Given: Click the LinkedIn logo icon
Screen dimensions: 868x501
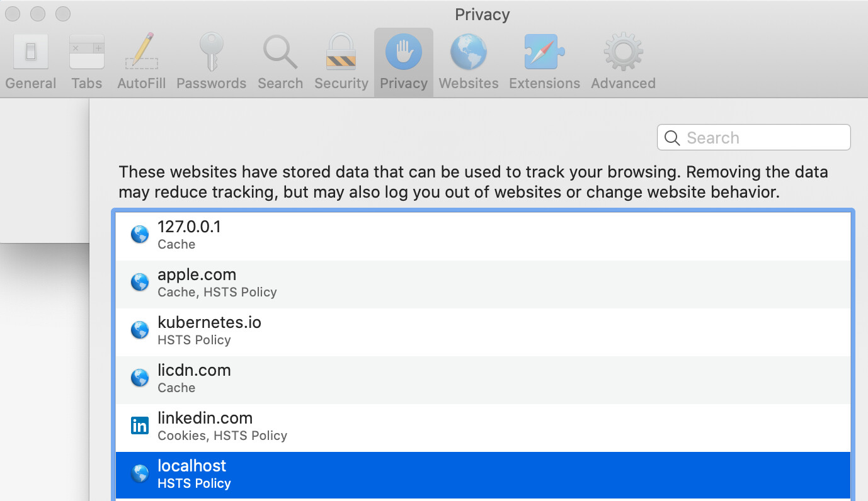Looking at the screenshot, I should pyautogui.click(x=139, y=426).
